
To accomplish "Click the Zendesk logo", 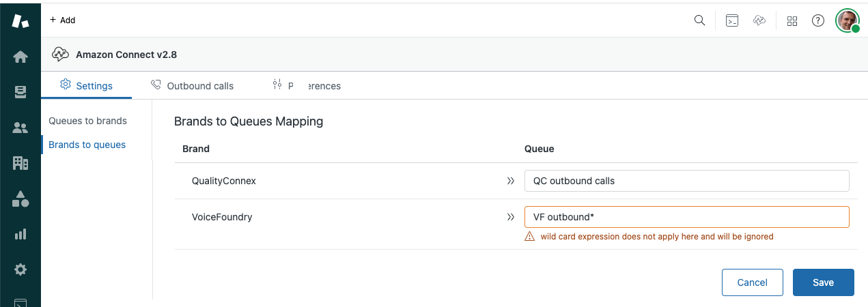I will [x=20, y=20].
